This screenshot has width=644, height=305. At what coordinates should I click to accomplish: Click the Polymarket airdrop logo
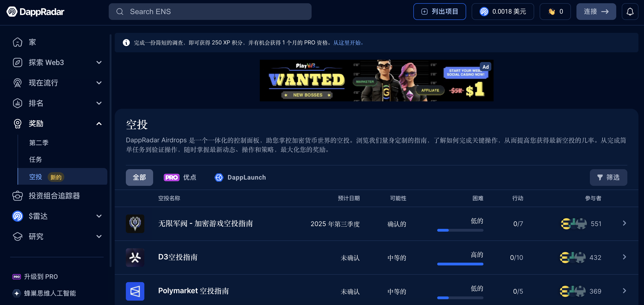(135, 291)
